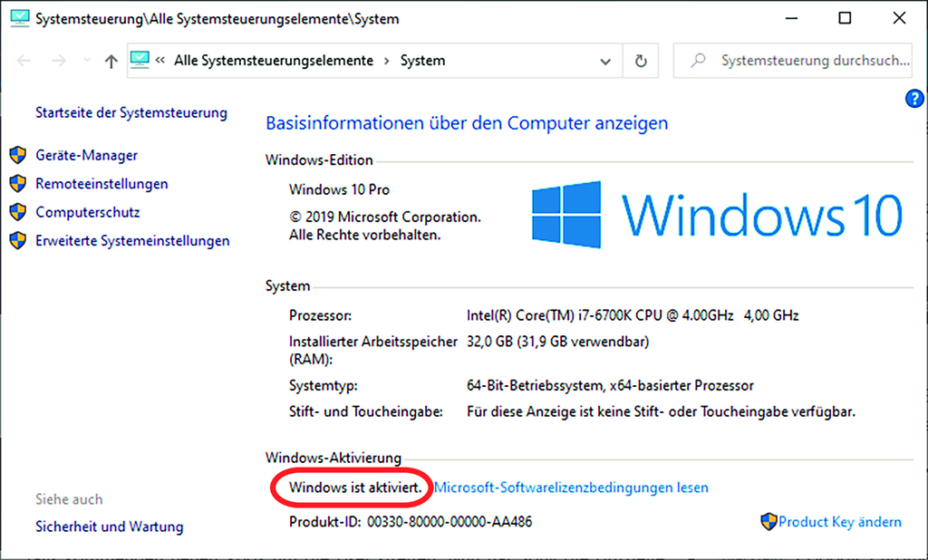Expand breadcrumb chevron after Alle Systemsteuerungselemente
Image resolution: width=928 pixels, height=560 pixels.
click(386, 61)
